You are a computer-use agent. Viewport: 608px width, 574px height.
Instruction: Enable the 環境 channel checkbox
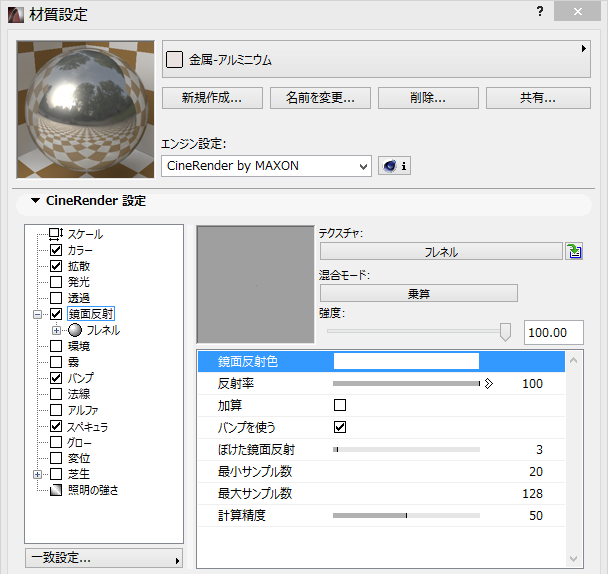tap(56, 346)
